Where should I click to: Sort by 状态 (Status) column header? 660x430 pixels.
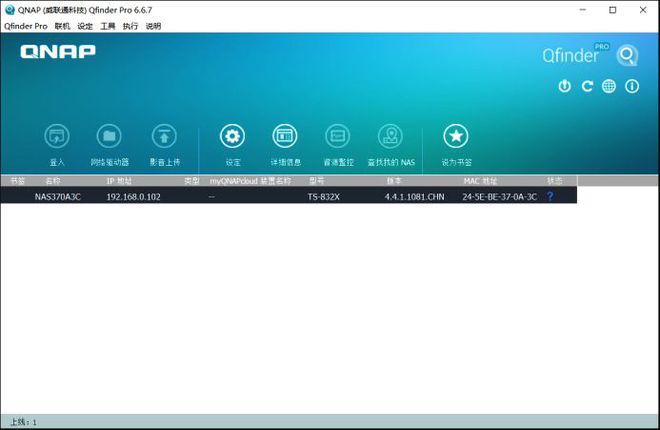click(x=554, y=181)
